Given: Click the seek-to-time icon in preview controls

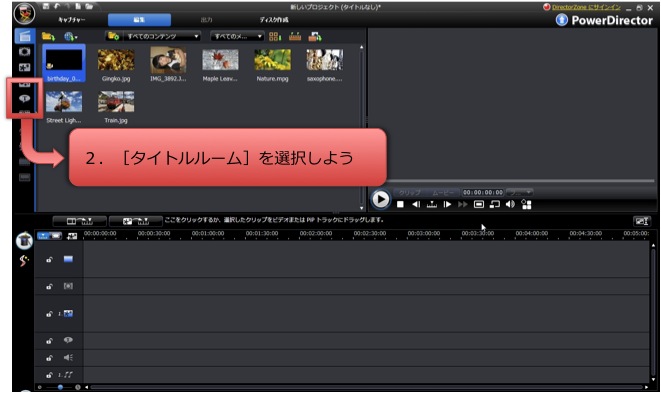Looking at the screenshot, I should [432, 205].
